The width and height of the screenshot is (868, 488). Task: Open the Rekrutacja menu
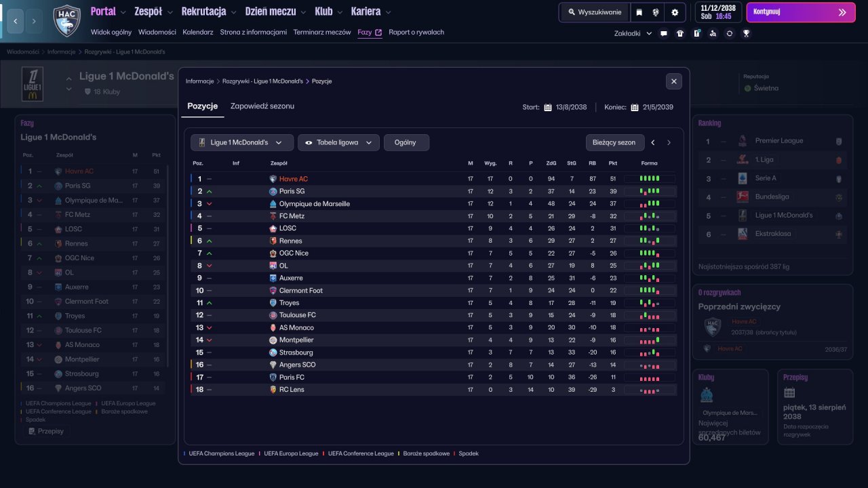click(x=209, y=12)
